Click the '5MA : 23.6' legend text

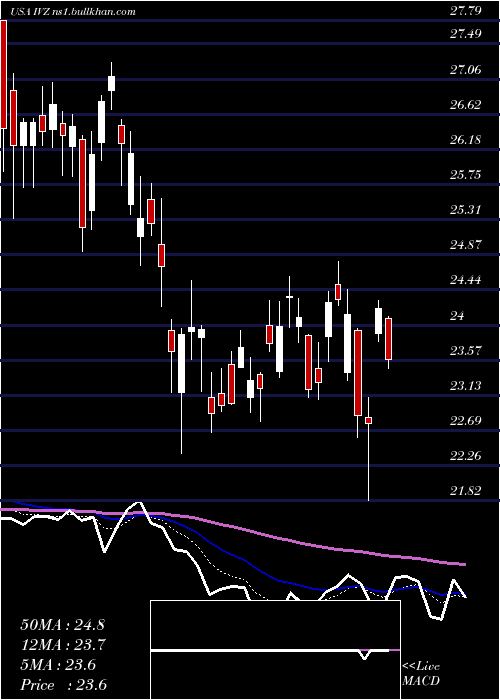pyautogui.click(x=58, y=665)
